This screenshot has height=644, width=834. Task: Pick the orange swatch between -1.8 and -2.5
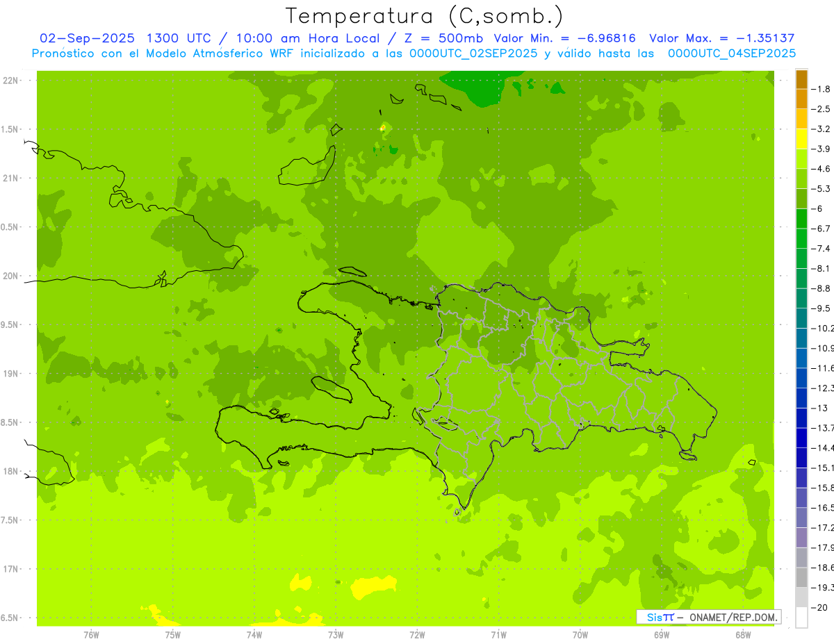coord(801,99)
